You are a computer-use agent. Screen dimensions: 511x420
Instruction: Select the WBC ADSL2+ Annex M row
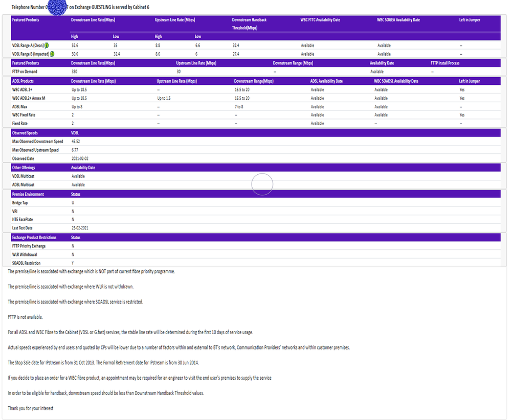coord(29,98)
